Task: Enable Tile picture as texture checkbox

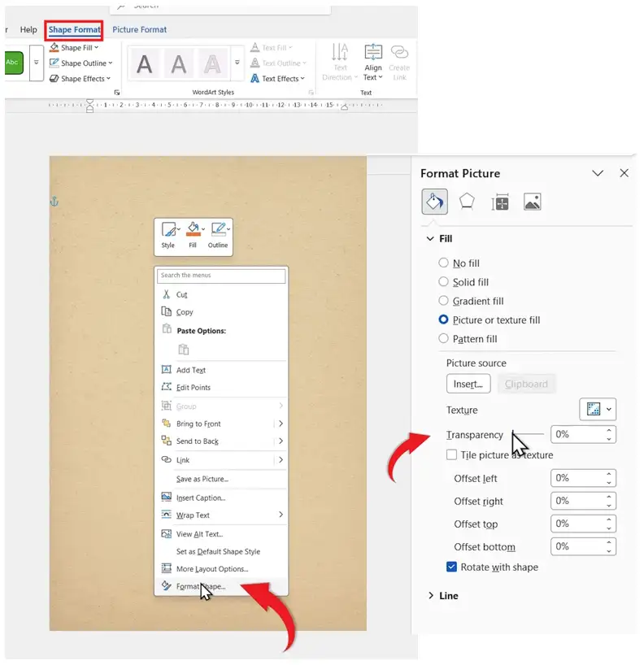Action: 452,455
